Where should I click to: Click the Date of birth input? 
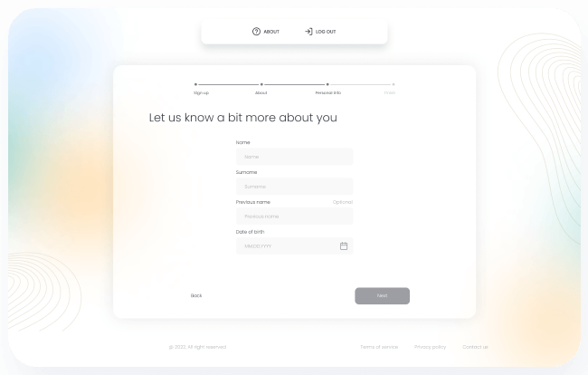click(285, 245)
